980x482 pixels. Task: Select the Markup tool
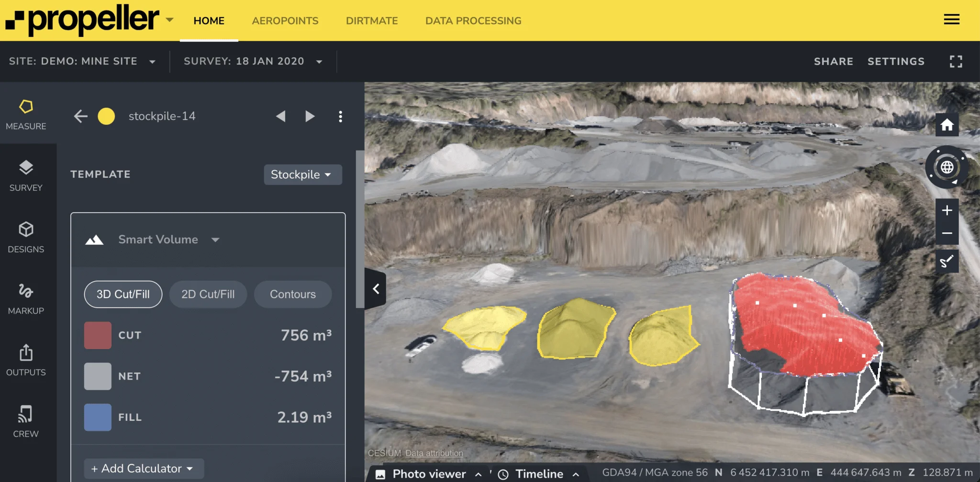[26, 299]
